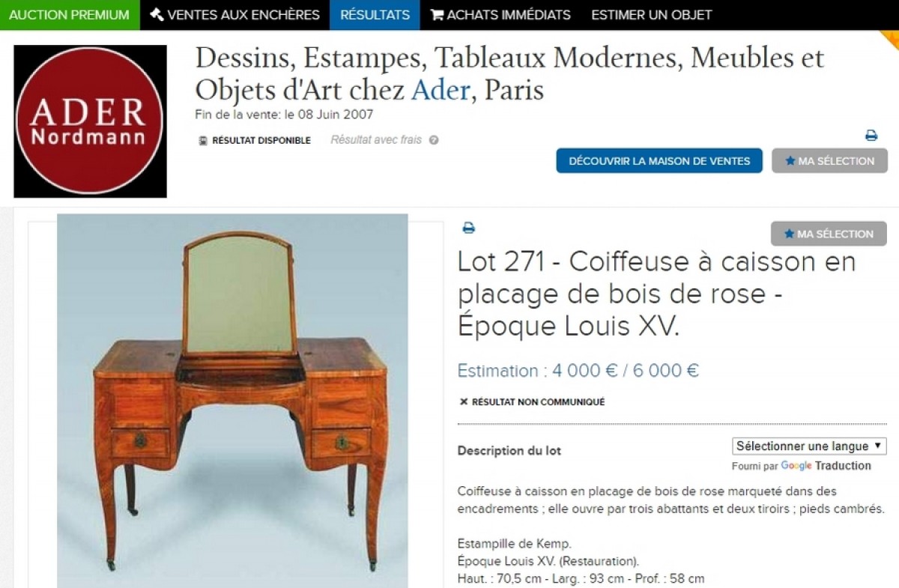The width and height of the screenshot is (899, 588).
Task: Click the coiffeuse lot photo
Action: click(x=232, y=401)
